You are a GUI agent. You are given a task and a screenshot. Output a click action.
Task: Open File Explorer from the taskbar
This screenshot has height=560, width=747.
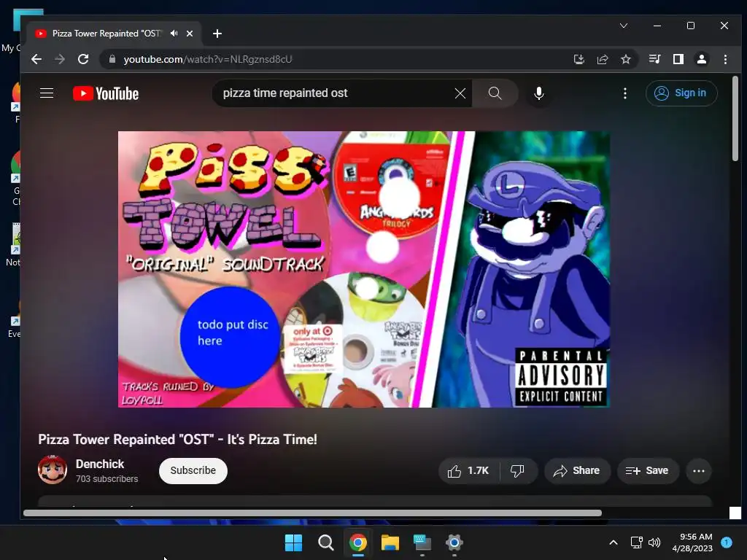click(390, 542)
